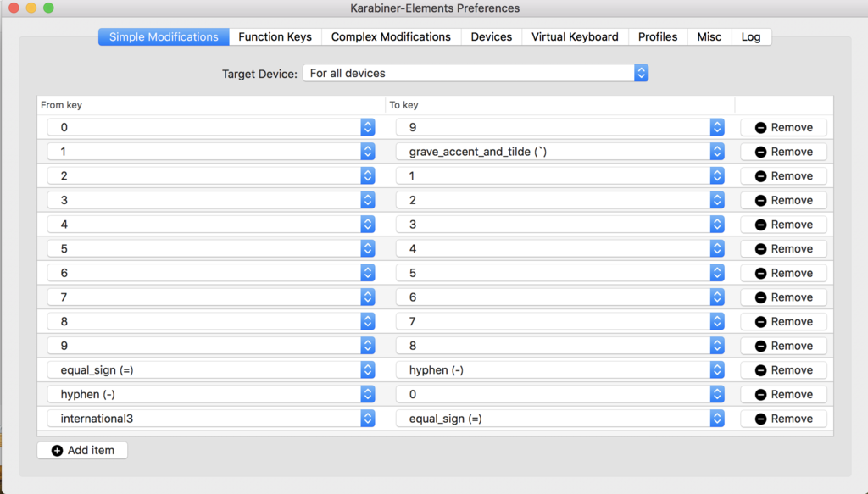The height and width of the screenshot is (494, 868).
Task: Remove the 6 to 5 mapping
Action: click(x=784, y=274)
